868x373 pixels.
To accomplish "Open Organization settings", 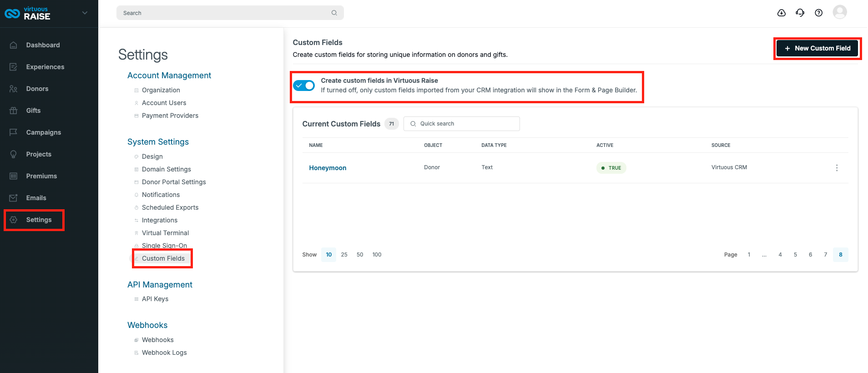I will (x=161, y=90).
